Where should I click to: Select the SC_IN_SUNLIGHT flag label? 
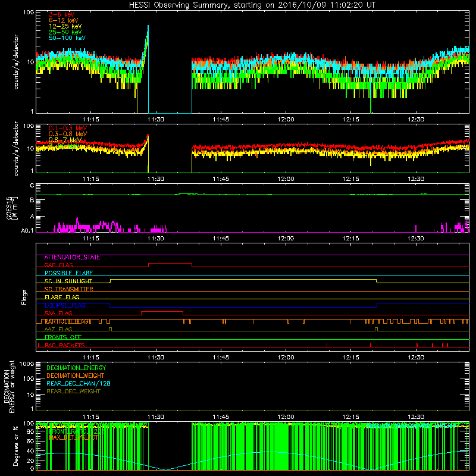(x=68, y=281)
